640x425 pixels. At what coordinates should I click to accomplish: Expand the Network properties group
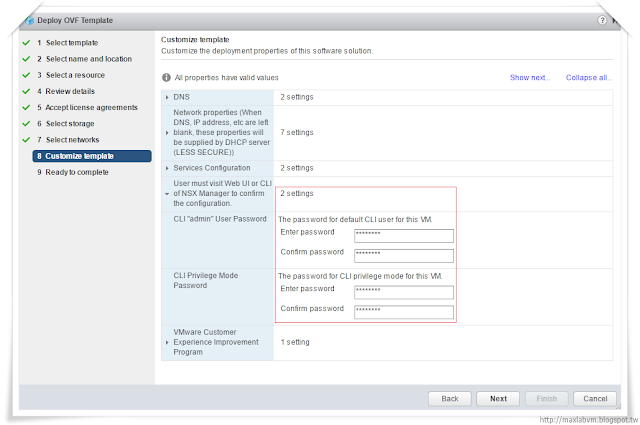click(x=167, y=133)
